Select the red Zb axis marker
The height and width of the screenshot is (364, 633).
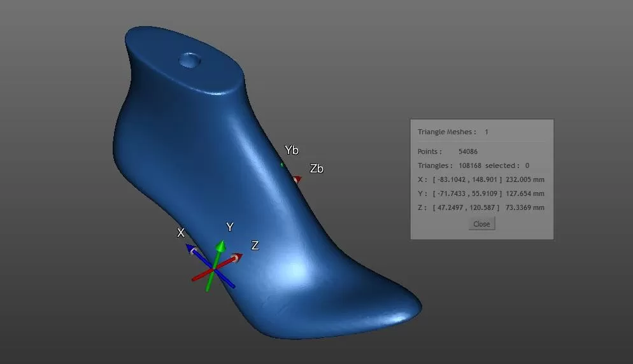pyautogui.click(x=296, y=179)
